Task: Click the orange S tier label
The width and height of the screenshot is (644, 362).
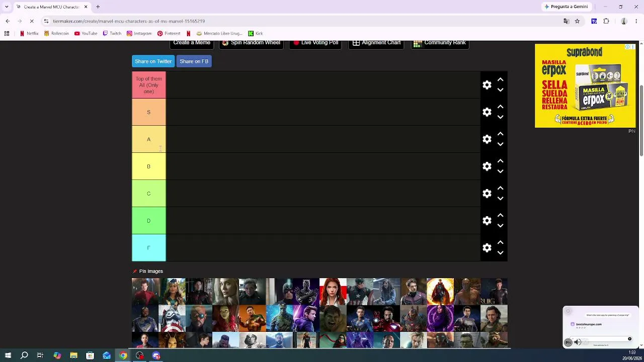Action: pyautogui.click(x=148, y=112)
